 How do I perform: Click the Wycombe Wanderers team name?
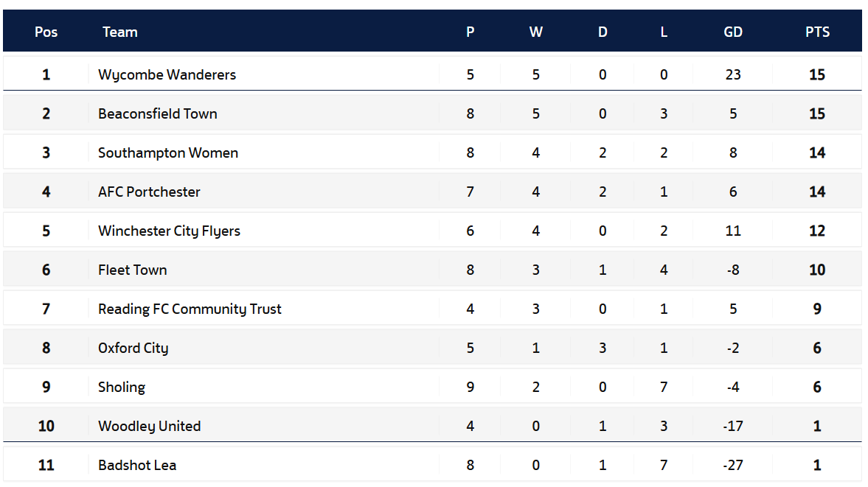point(167,74)
